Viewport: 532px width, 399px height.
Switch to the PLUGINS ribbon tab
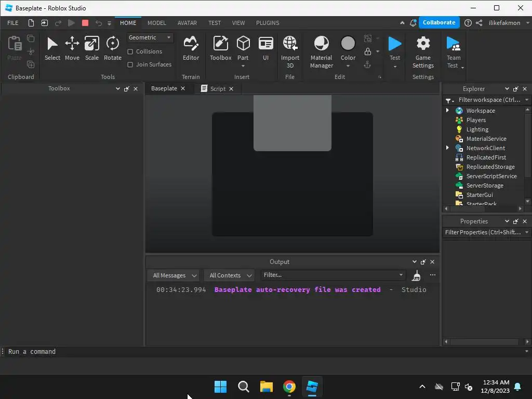(x=268, y=23)
